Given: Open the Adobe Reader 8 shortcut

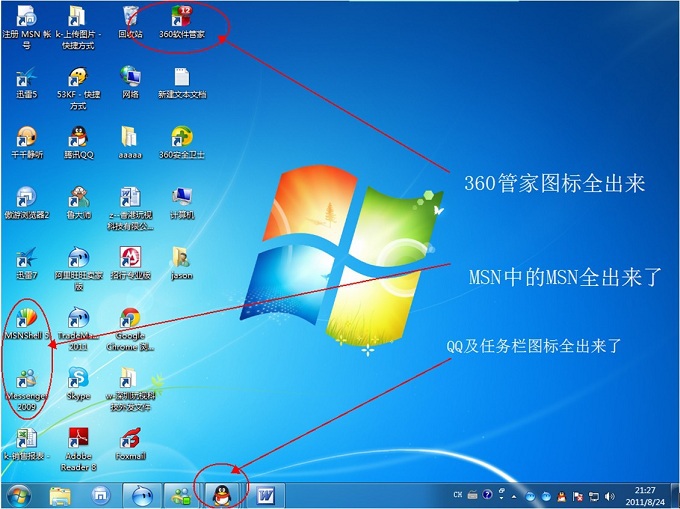Looking at the screenshot, I should [78, 439].
